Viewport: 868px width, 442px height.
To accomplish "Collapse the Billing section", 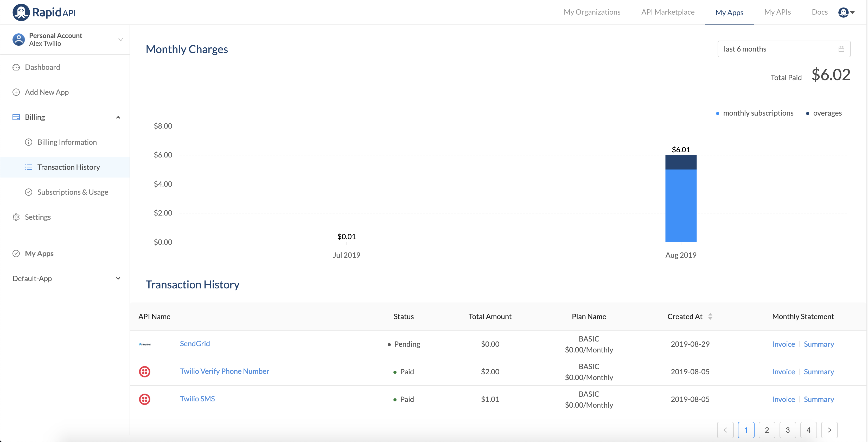I will tap(118, 117).
